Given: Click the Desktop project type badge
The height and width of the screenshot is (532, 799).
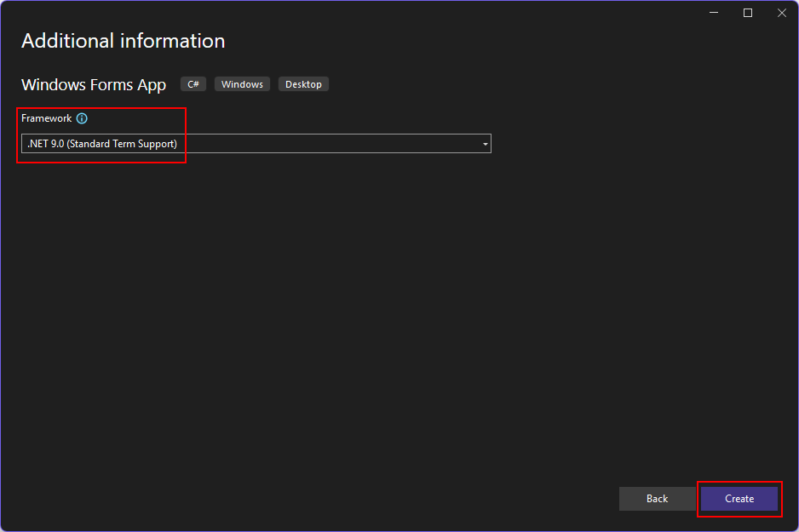Looking at the screenshot, I should pos(303,83).
